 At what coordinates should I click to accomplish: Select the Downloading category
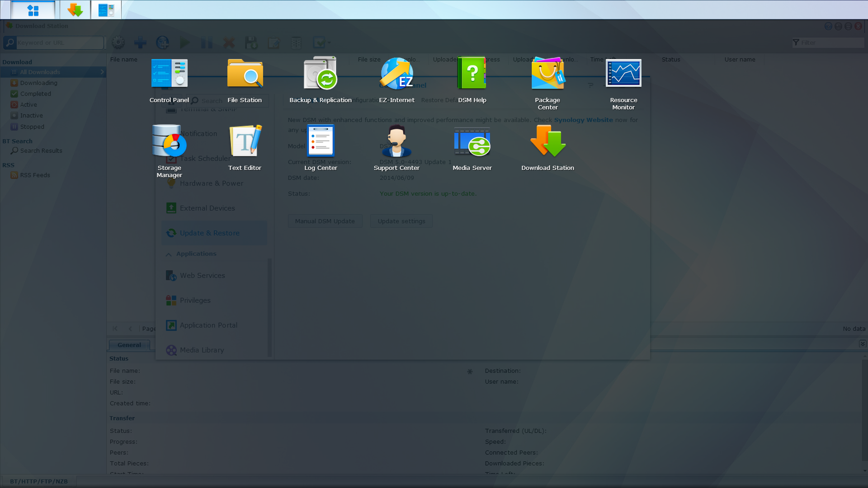(38, 83)
